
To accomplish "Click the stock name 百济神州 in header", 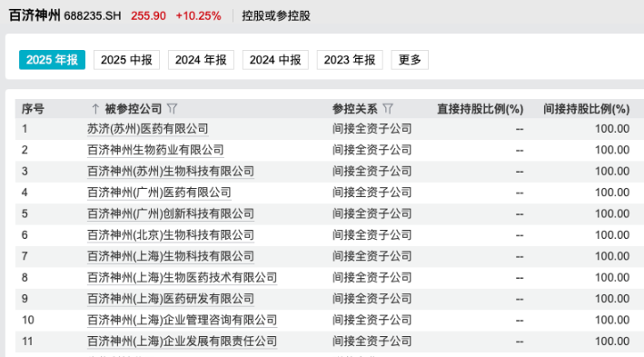I will [35, 15].
